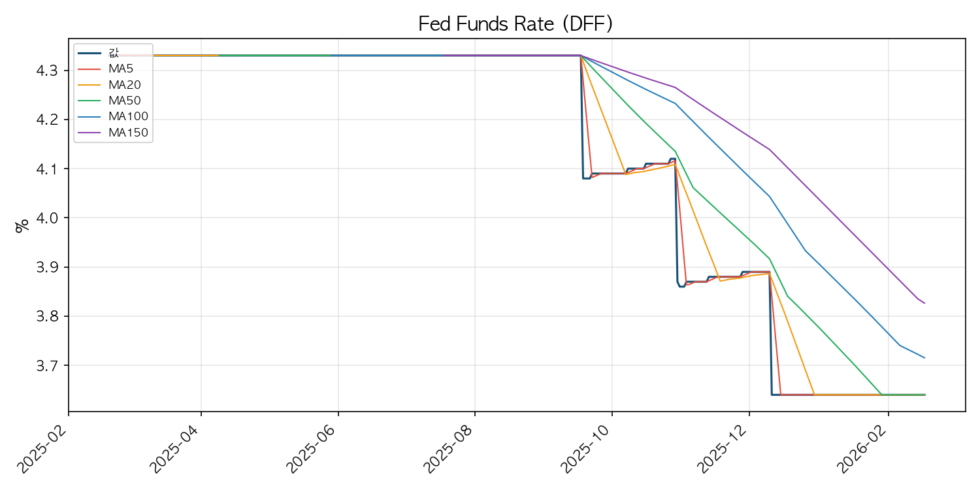The height and width of the screenshot is (490, 980).
Task: Click the orange MA20 legend line swatch
Action: point(90,84)
